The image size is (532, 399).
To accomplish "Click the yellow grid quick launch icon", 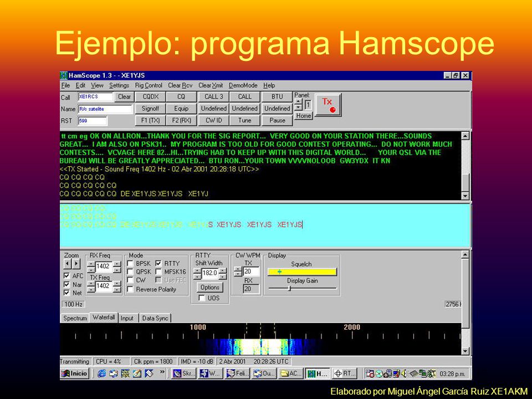I will tap(125, 374).
